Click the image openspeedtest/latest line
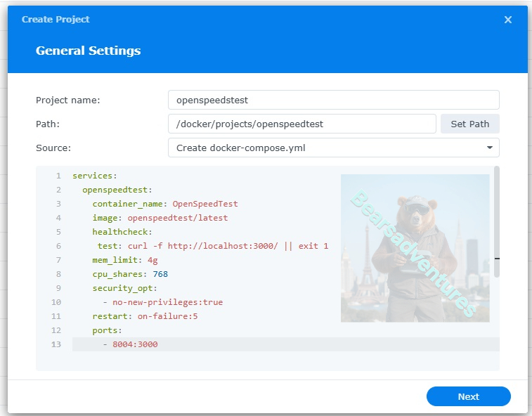The height and width of the screenshot is (416, 532). pyautogui.click(x=160, y=218)
